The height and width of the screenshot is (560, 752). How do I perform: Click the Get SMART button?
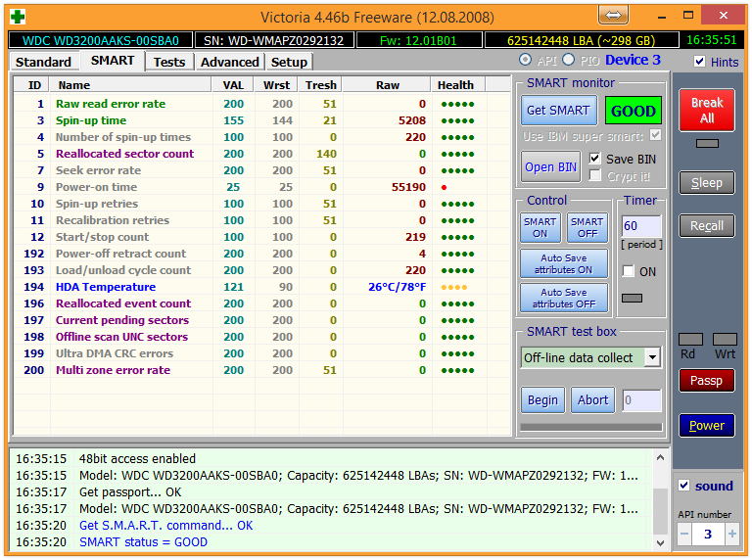[x=558, y=111]
